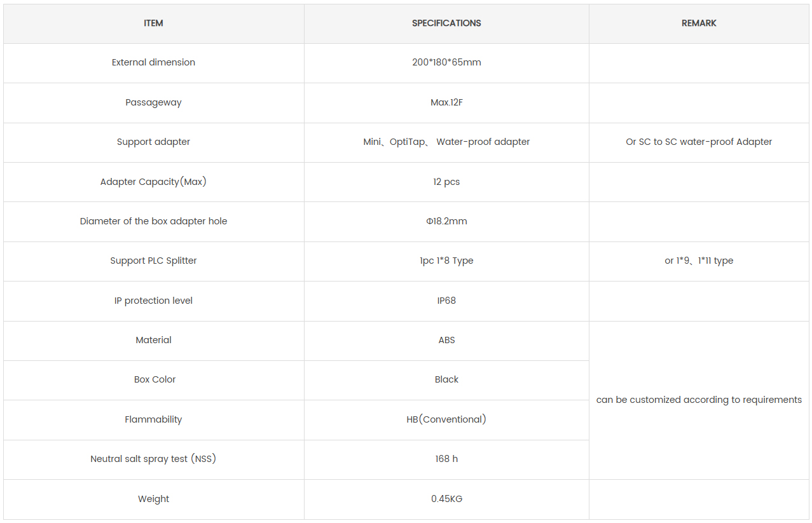Click the SC to SC water-proof Adapter remark
Image resolution: width=812 pixels, height=523 pixels.
pyautogui.click(x=699, y=142)
